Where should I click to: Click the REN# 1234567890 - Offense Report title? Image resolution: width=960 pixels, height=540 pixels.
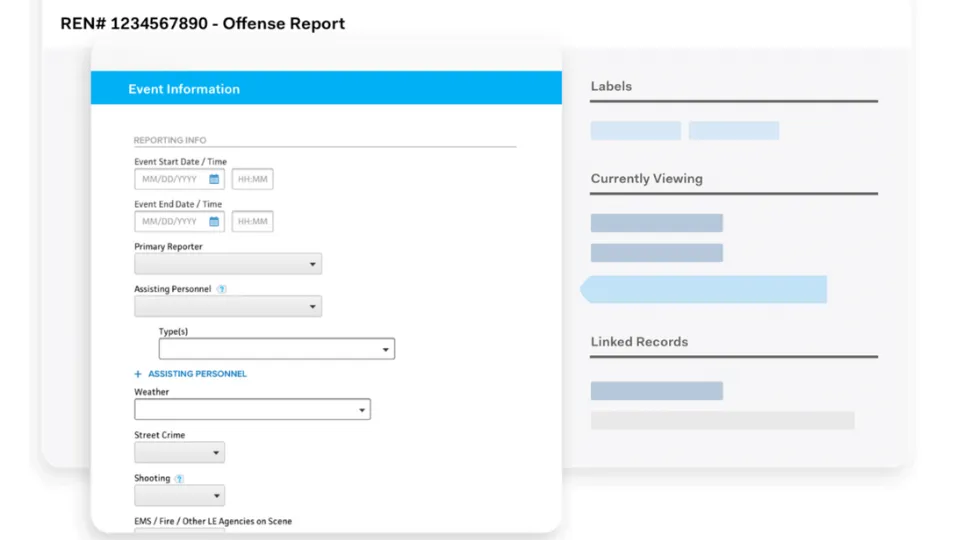(x=203, y=23)
